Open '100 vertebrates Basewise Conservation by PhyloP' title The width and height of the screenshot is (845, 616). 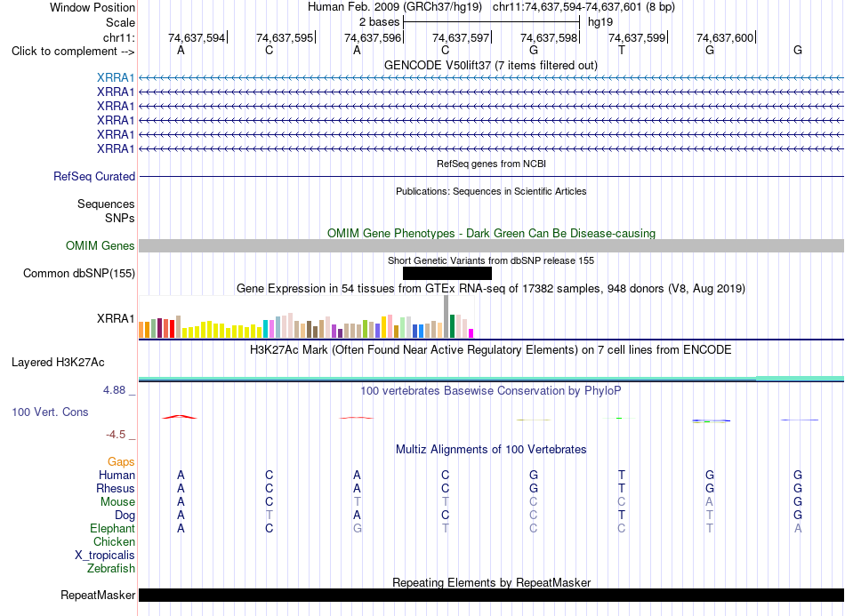tap(491, 391)
